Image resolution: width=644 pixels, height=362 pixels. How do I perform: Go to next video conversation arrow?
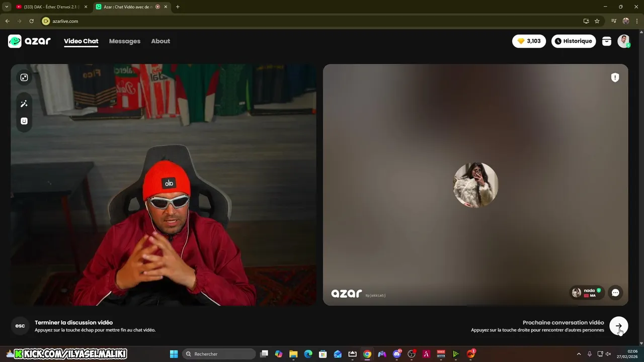pos(618,326)
